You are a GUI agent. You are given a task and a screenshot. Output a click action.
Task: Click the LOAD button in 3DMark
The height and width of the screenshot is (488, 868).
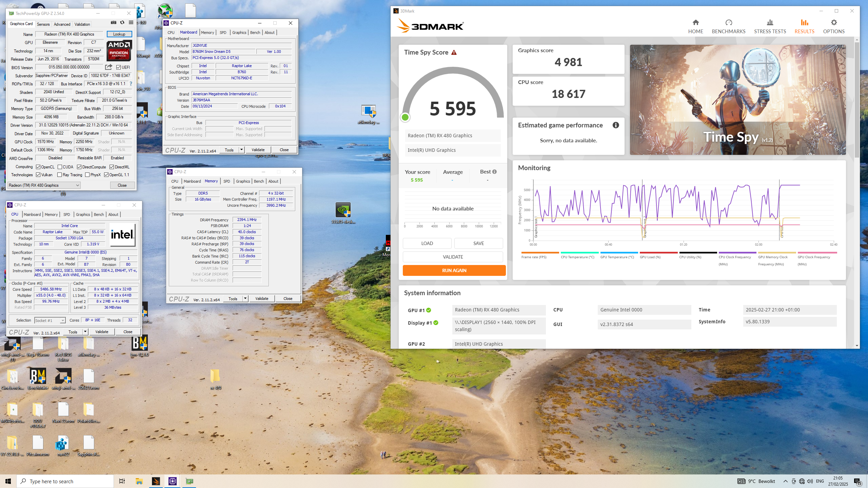click(427, 243)
